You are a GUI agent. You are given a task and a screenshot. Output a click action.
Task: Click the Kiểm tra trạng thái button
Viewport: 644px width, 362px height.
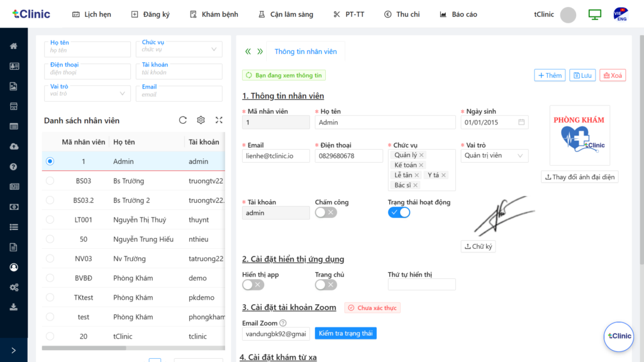(x=345, y=333)
